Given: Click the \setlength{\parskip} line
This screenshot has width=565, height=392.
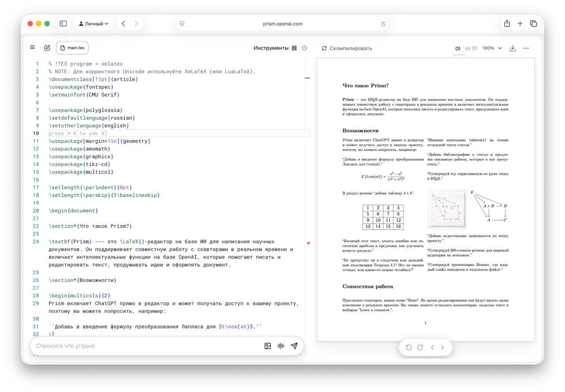Looking at the screenshot, I should coord(104,195).
